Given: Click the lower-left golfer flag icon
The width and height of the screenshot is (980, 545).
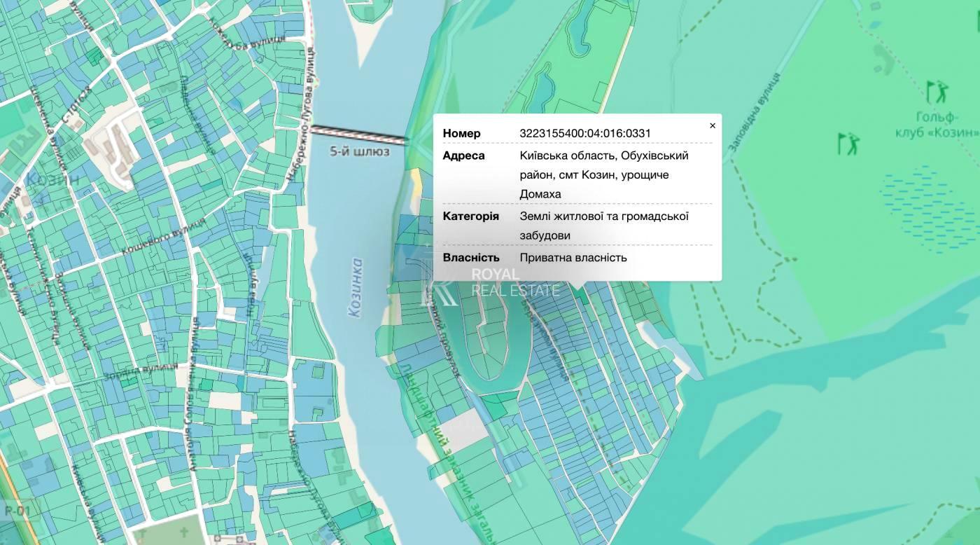Looking at the screenshot, I should click(x=848, y=144).
